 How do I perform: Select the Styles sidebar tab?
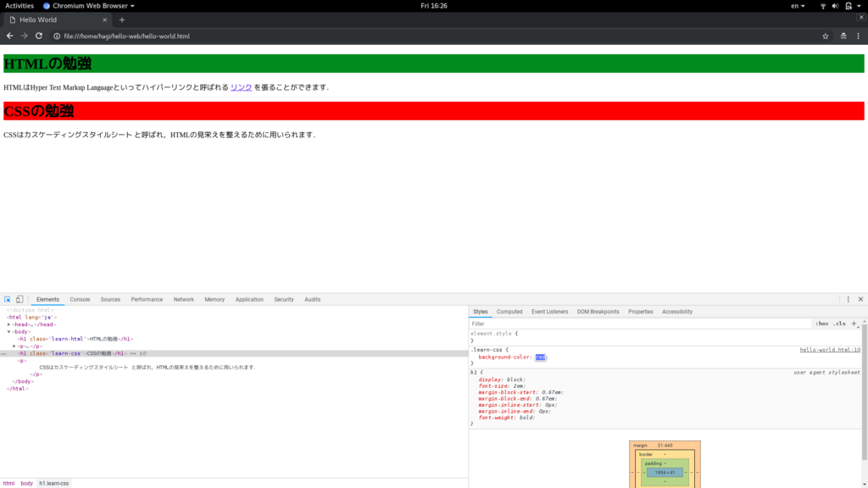click(481, 312)
